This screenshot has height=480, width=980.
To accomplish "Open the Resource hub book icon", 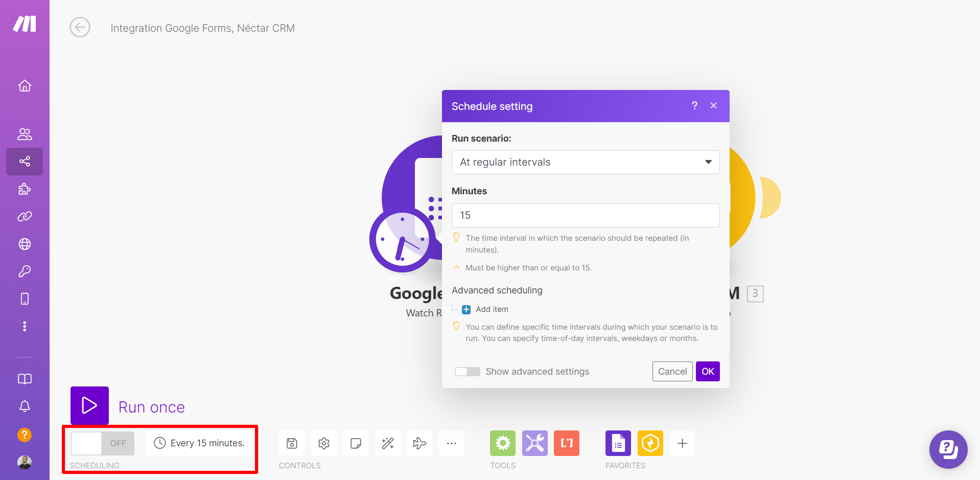I will pyautogui.click(x=25, y=379).
